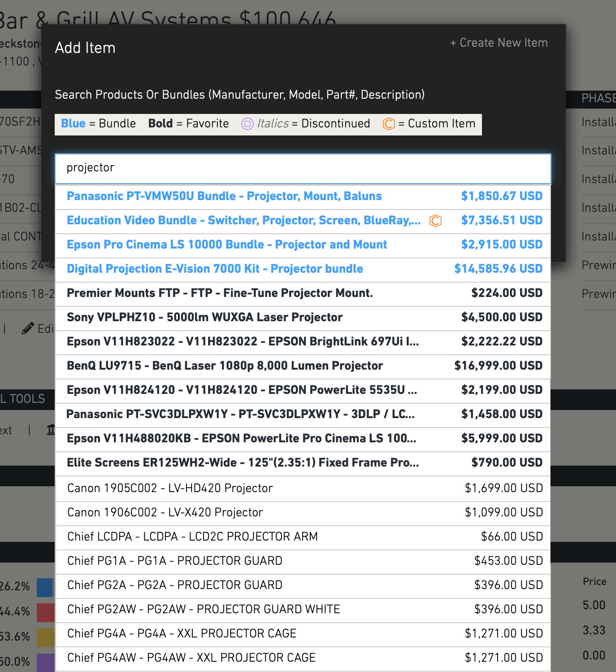Choose Epson V11H488020KB PowerLite Pro Cinema

tap(303, 439)
